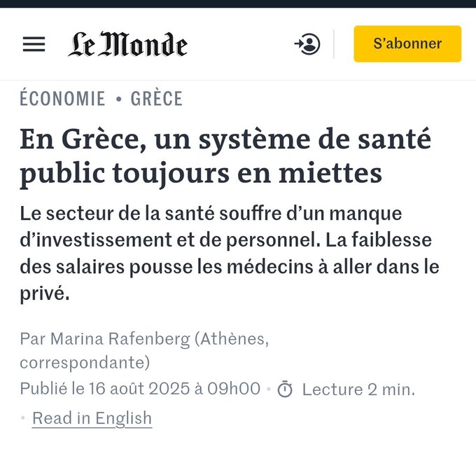
Task: Click the article subtitle paragraph
Action: click(224, 254)
